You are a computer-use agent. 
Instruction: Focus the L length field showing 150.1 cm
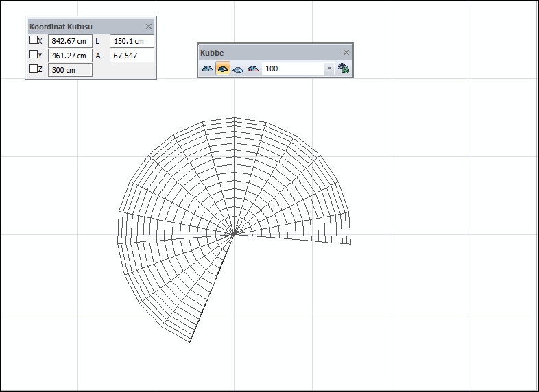[x=132, y=41]
